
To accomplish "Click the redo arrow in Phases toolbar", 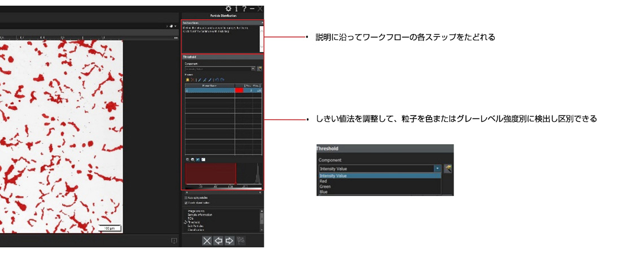I will 222,80.
